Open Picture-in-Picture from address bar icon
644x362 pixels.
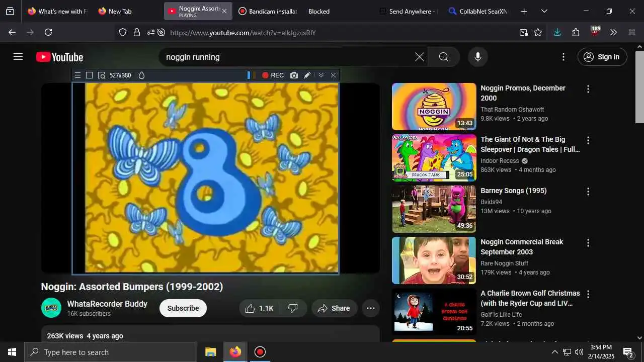524,33
